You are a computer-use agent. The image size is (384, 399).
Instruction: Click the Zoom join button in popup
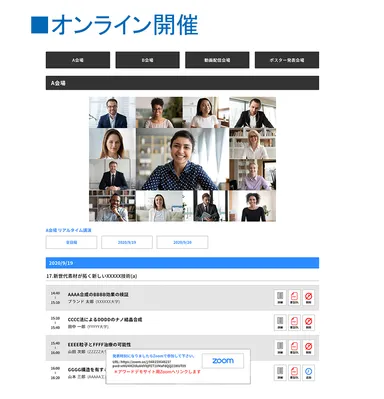(x=223, y=361)
